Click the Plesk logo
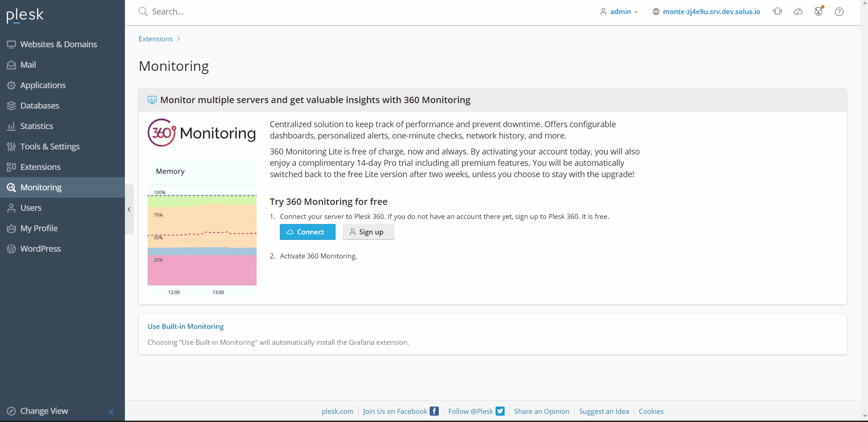This screenshot has height=422, width=868. (25, 15)
